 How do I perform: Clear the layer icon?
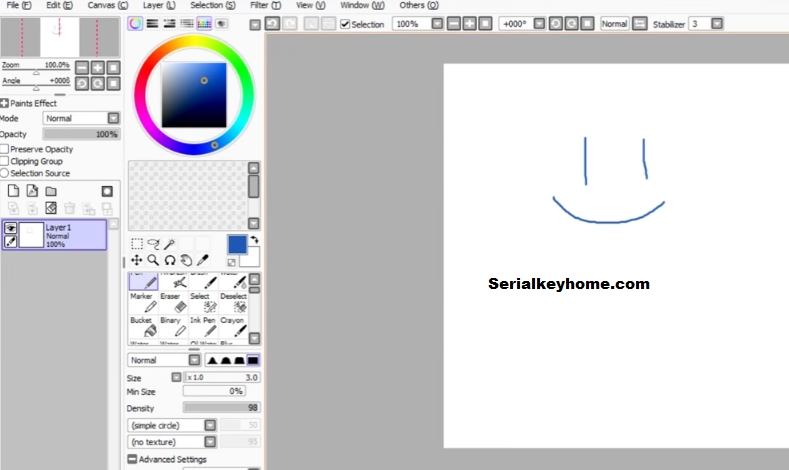(x=51, y=208)
